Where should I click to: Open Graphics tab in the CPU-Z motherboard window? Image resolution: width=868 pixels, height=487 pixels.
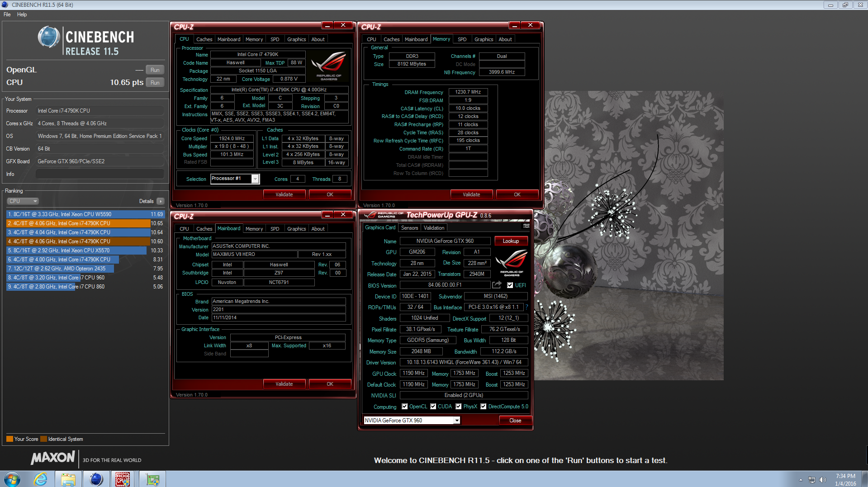coord(296,229)
